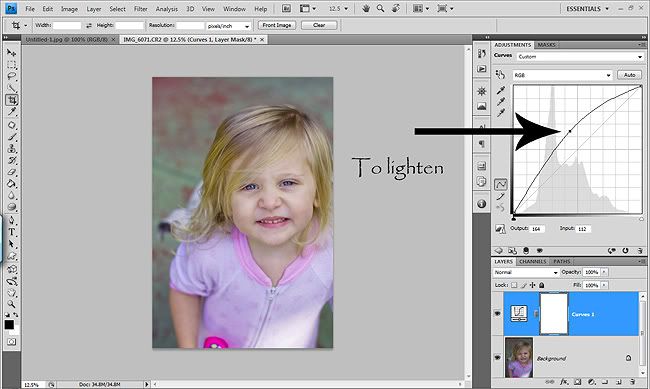The height and width of the screenshot is (389, 650).
Task: Click the white point slider under the curve
Action: (641, 219)
